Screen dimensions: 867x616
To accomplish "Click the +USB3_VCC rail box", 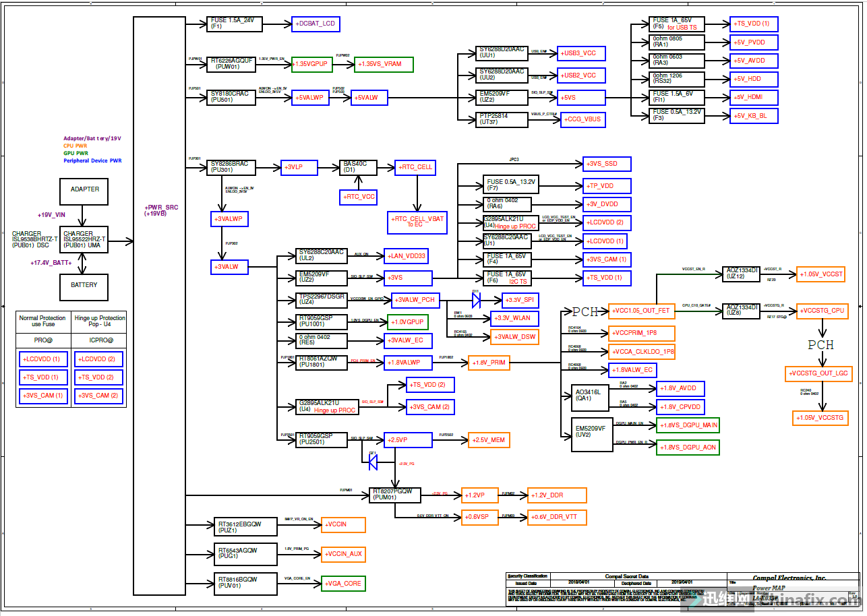I will pyautogui.click(x=581, y=53).
